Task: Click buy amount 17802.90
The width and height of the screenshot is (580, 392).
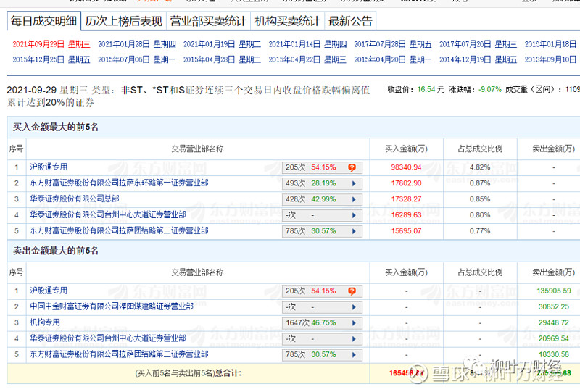Action: 406,183
